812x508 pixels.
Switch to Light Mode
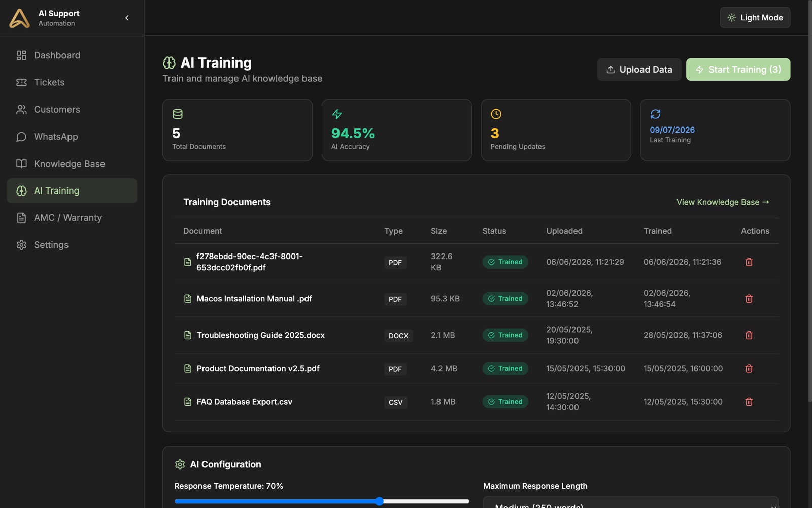pos(755,18)
